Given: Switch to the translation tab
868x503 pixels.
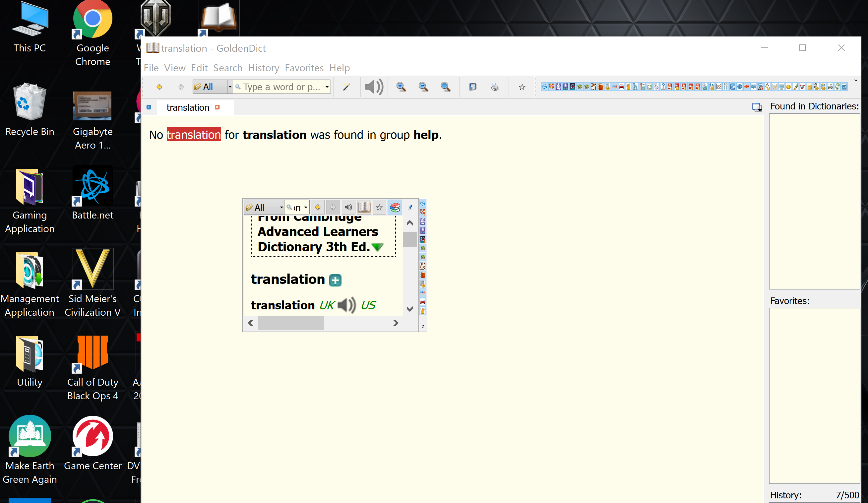Looking at the screenshot, I should tap(188, 107).
